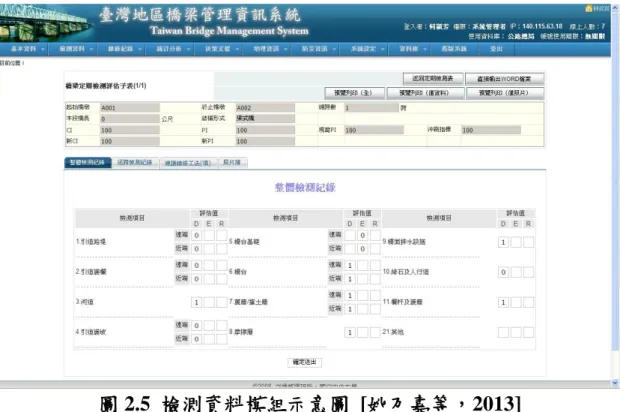Image resolution: width=620 pixels, height=412 pixels.
Task: Select the 整體檢測紀錄 tab
Action: click(87, 163)
